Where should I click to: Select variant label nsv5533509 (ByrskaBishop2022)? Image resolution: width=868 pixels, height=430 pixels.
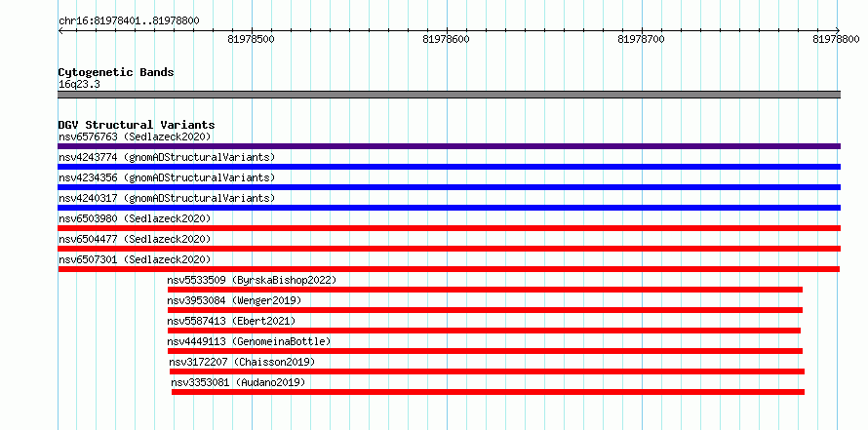click(x=252, y=280)
